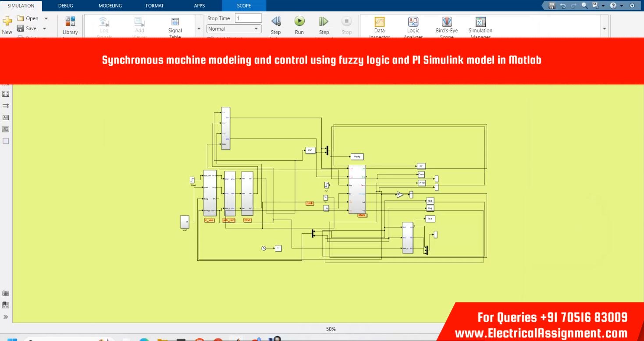Expand the left palette with double chevron
644x341 pixels.
tap(6, 317)
